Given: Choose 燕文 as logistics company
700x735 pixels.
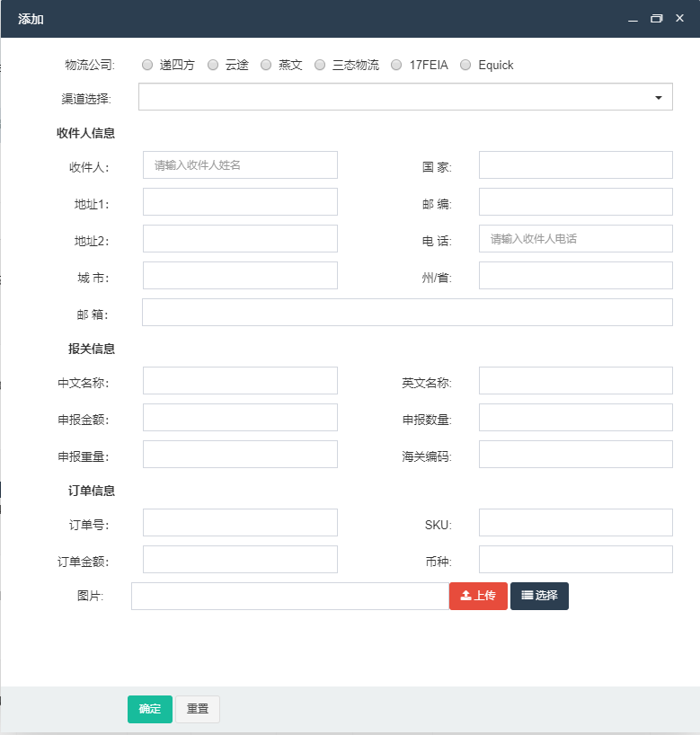Looking at the screenshot, I should [x=266, y=65].
